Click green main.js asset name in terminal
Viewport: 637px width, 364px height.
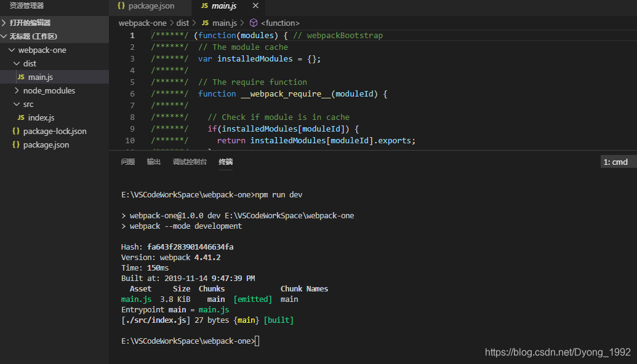(136, 299)
